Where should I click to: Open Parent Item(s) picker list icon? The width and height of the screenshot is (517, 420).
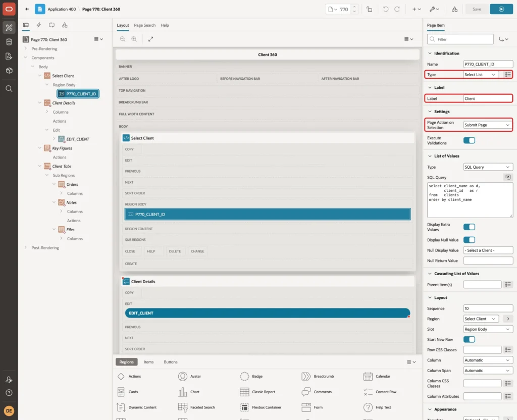tap(508, 285)
